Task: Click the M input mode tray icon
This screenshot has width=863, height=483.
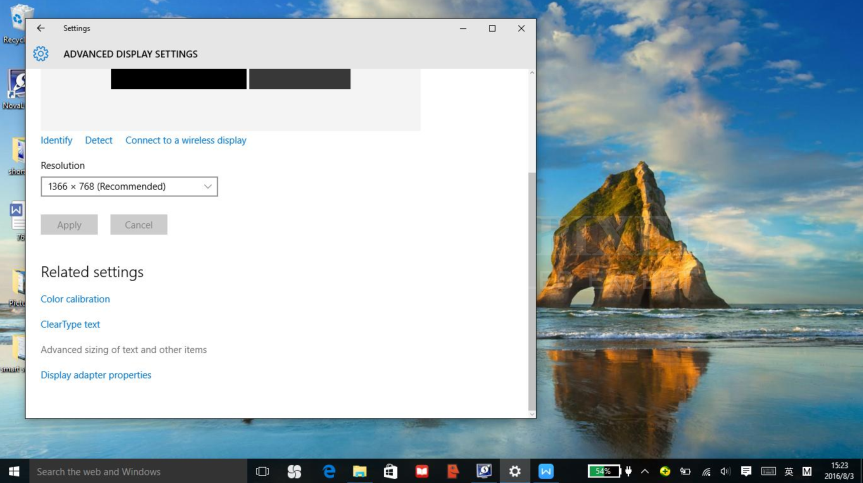Action: point(807,471)
